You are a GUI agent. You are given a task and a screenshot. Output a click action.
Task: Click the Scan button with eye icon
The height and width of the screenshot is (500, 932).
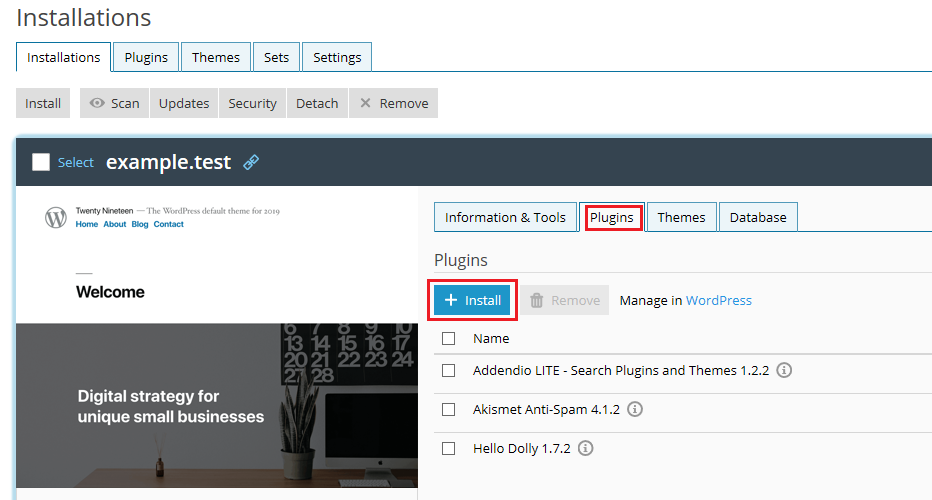pyautogui.click(x=114, y=103)
